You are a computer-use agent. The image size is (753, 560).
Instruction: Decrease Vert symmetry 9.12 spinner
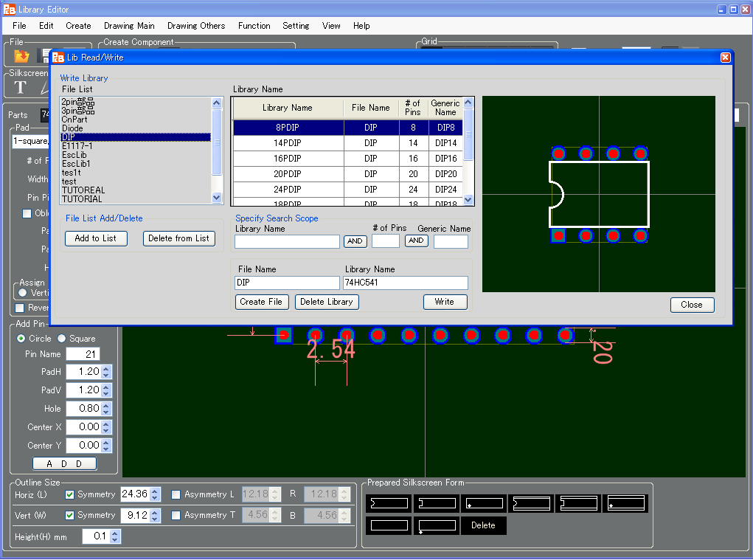coord(155,519)
